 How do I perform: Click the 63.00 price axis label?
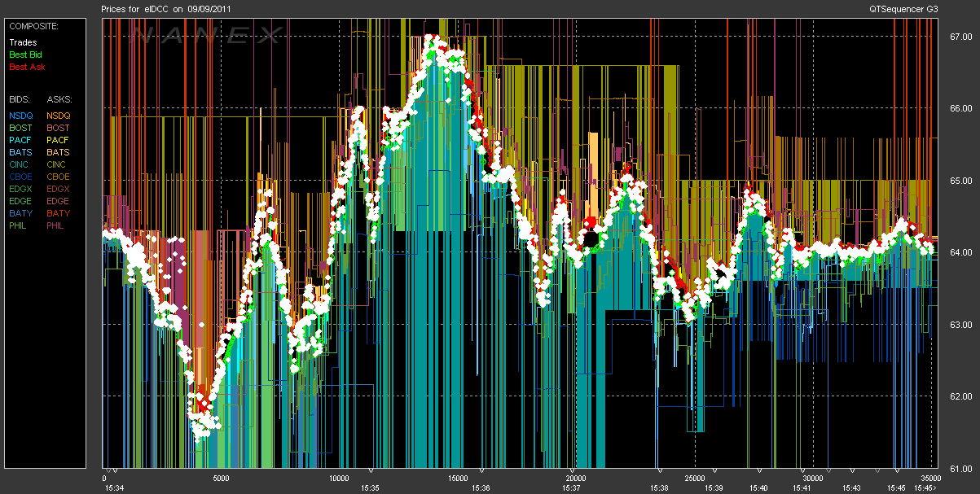[960, 325]
